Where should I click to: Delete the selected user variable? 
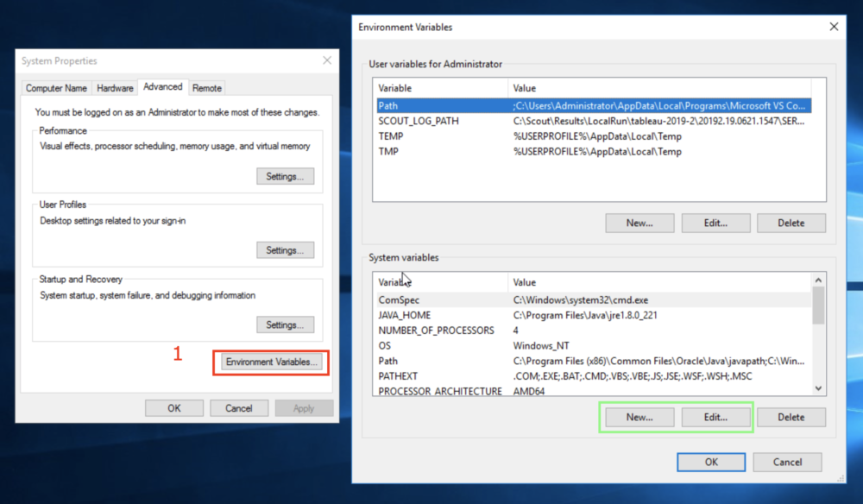pos(791,223)
